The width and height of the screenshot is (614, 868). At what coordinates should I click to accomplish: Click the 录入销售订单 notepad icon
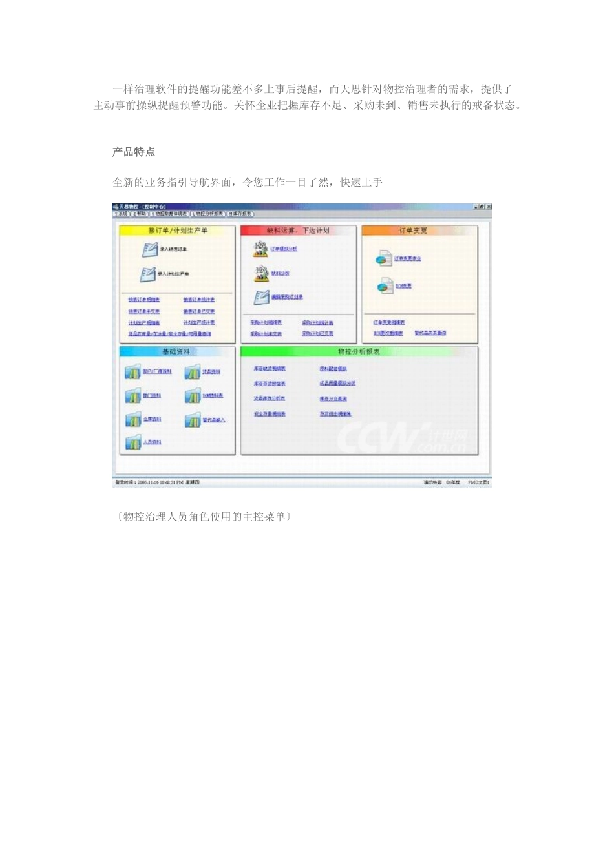point(150,249)
